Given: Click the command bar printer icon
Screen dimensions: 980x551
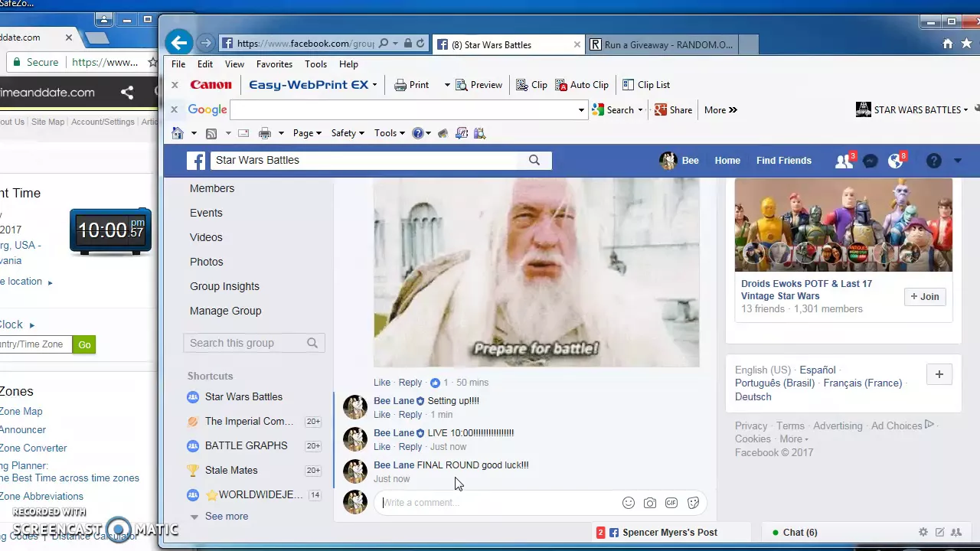Looking at the screenshot, I should point(265,133).
